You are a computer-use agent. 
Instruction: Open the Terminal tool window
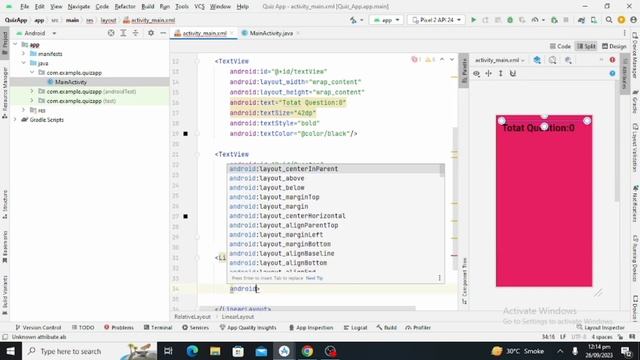click(158, 327)
